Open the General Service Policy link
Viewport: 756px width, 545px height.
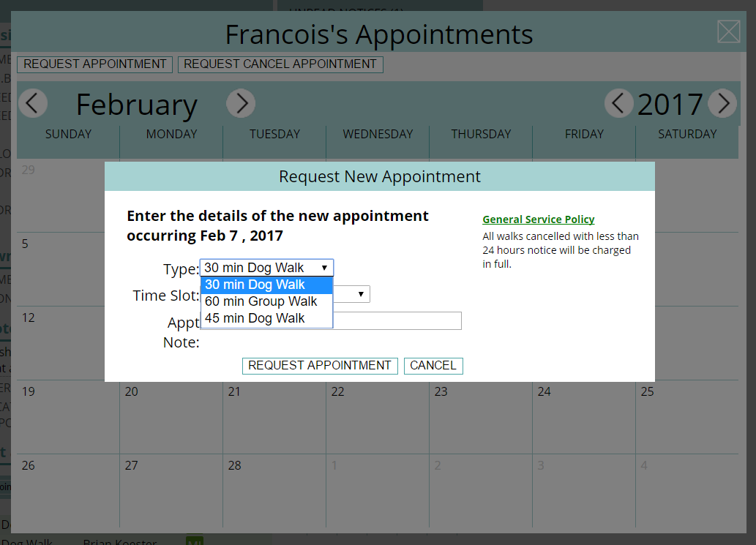tap(538, 219)
